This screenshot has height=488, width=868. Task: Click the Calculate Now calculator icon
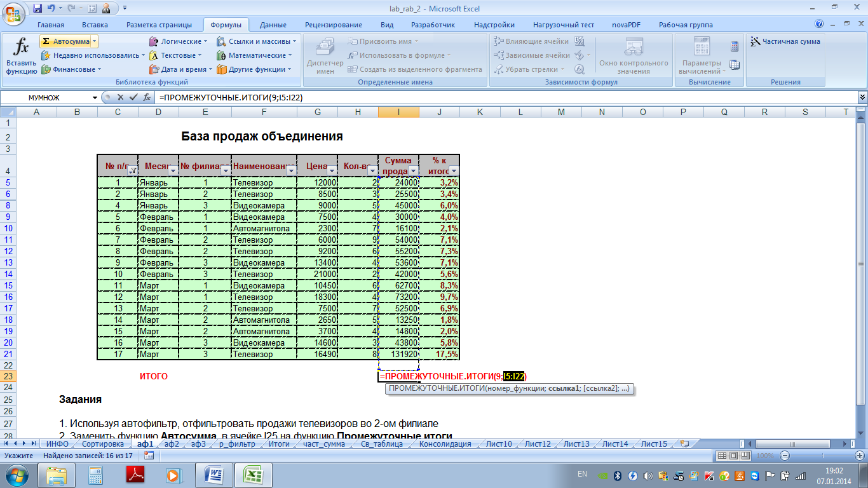pyautogui.click(x=735, y=46)
